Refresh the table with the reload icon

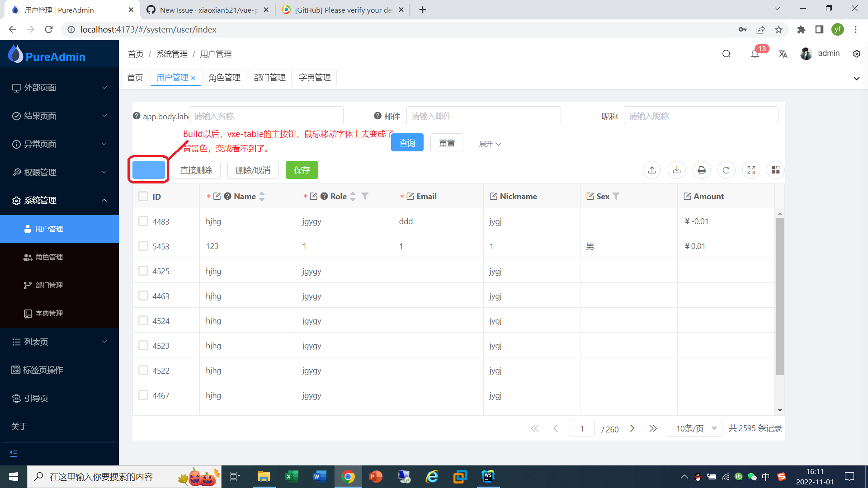(x=726, y=170)
